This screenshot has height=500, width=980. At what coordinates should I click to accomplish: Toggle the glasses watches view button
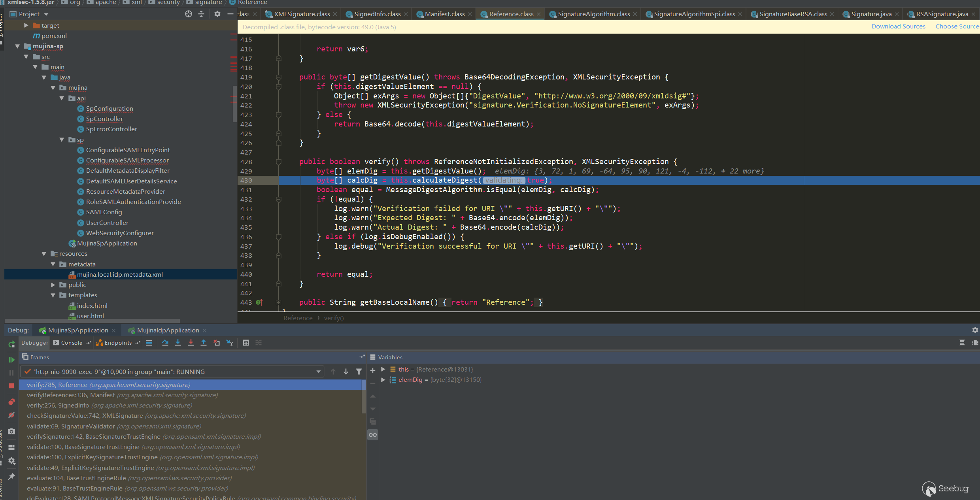(x=373, y=435)
